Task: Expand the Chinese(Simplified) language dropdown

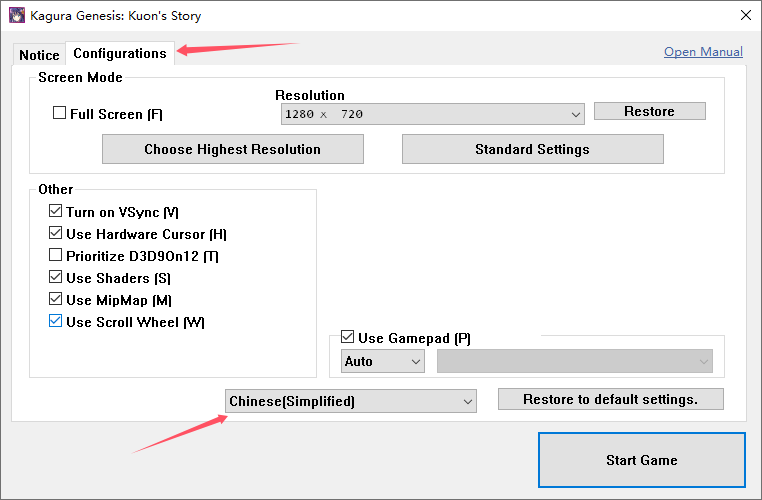Action: [351, 401]
